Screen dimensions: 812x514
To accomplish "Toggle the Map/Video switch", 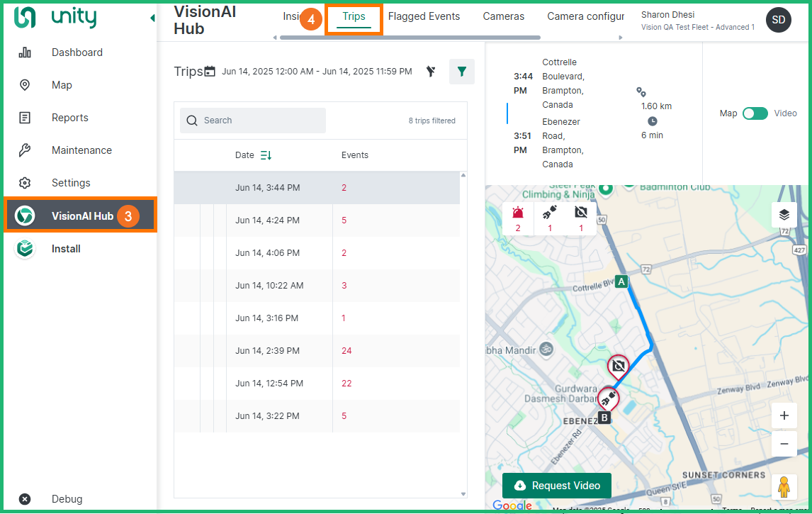I will (x=755, y=113).
